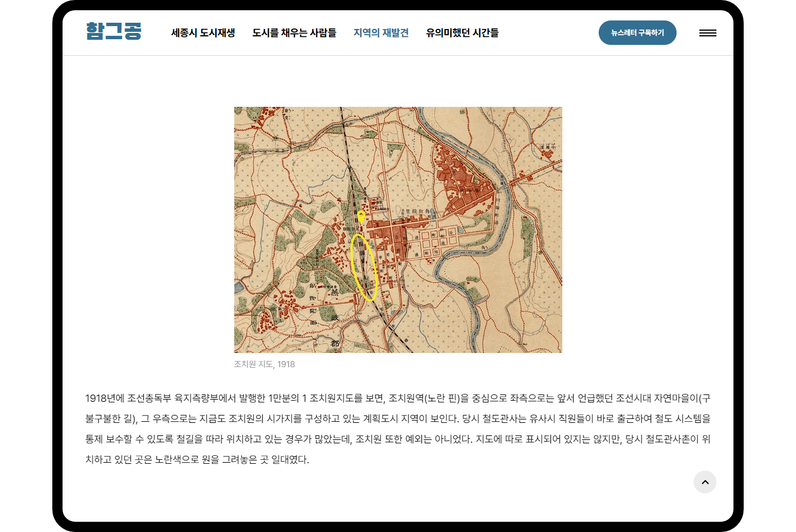This screenshot has height=532, width=796.
Task: Select the 지역의 재발견 menu item
Action: pyautogui.click(x=381, y=33)
